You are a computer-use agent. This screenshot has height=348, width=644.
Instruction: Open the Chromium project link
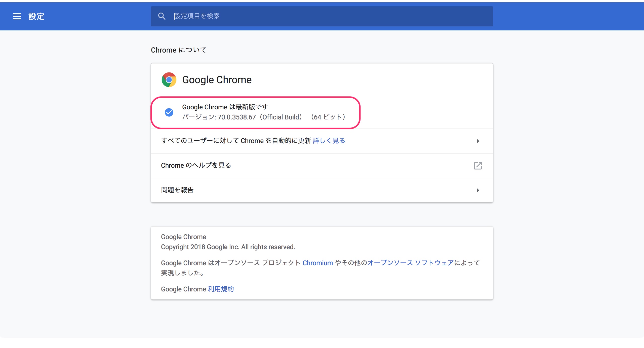[x=317, y=263]
